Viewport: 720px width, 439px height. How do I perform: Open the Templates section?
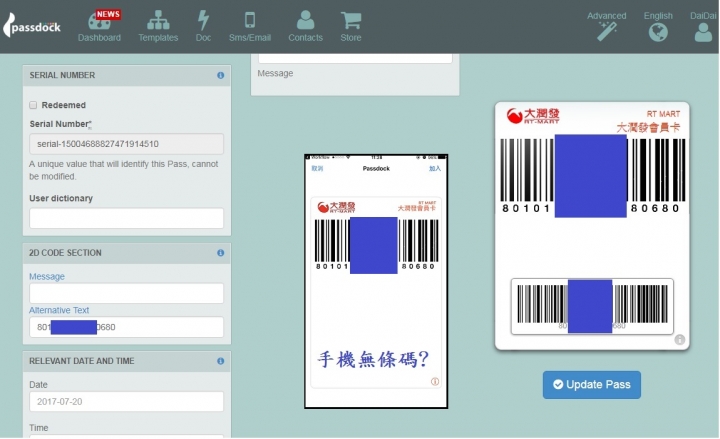point(158,26)
